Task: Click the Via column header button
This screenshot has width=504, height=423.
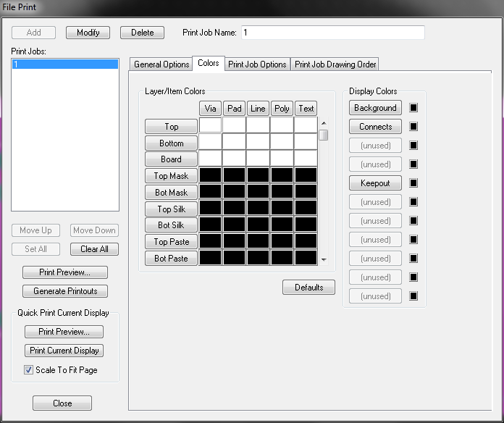Action: point(210,109)
